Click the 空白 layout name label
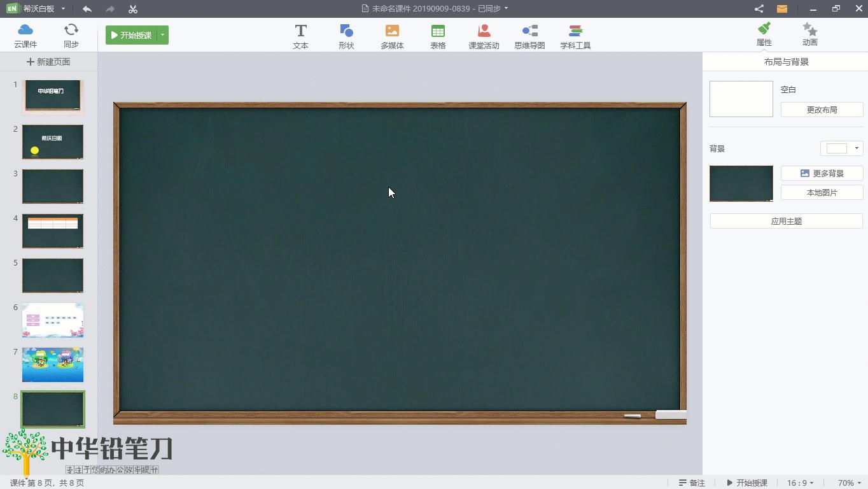The width and height of the screenshot is (868, 489). click(x=788, y=90)
